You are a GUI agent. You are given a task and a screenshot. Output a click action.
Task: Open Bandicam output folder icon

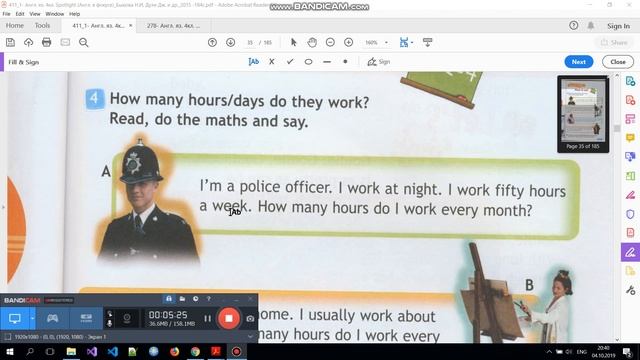click(x=182, y=299)
